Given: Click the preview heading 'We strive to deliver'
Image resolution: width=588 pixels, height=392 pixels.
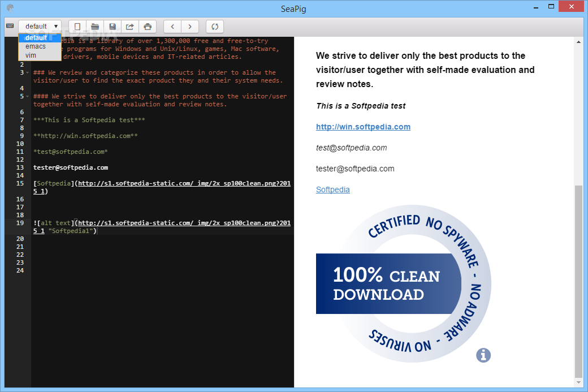Looking at the screenshot, I should tap(425, 70).
